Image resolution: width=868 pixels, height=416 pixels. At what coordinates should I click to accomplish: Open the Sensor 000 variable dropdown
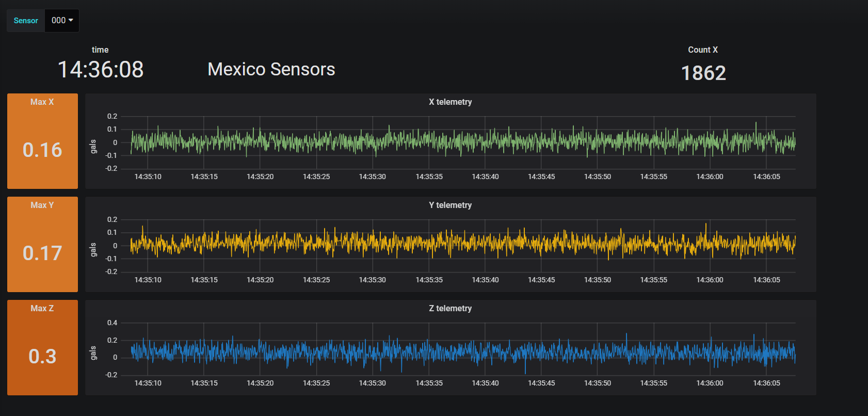point(62,21)
